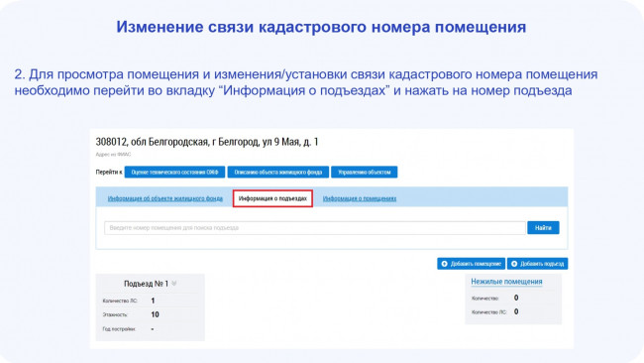Expand the Подъезд № 1 chevron

point(174,284)
